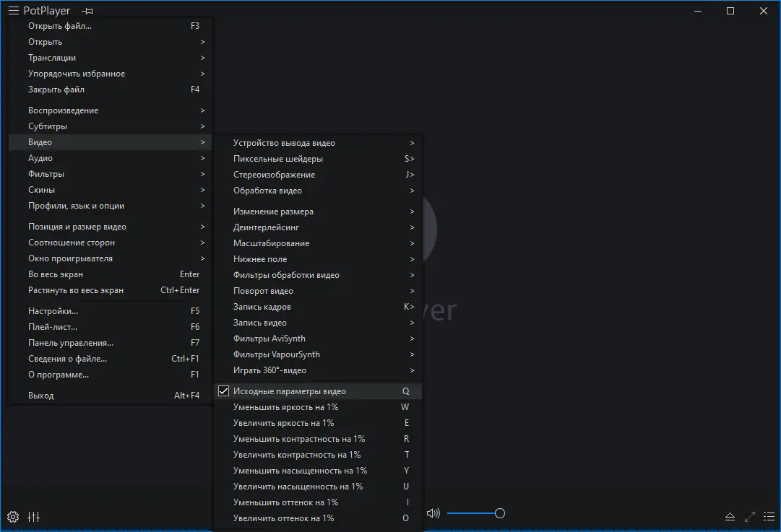
Task: Open Запись видео submenu
Action: [x=318, y=323]
